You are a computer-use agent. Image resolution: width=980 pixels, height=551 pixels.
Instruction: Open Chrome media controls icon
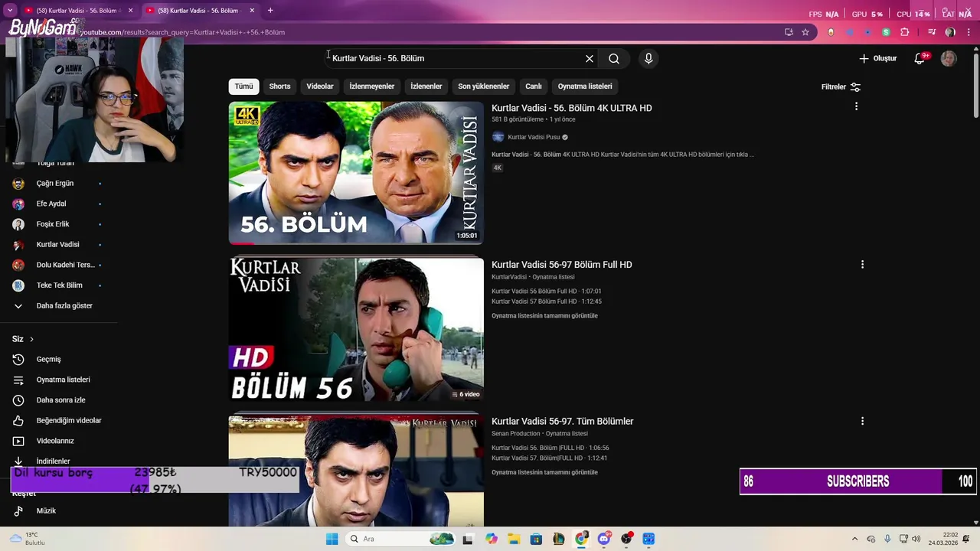pos(932,32)
